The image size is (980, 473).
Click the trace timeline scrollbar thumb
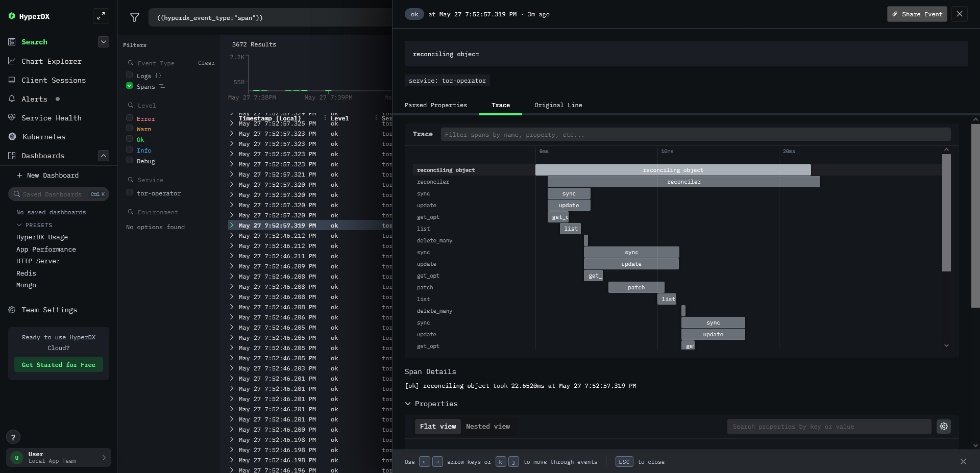click(946, 213)
